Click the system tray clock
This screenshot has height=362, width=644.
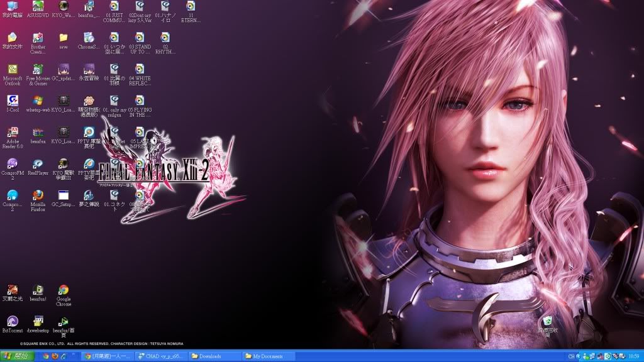[x=633, y=356]
